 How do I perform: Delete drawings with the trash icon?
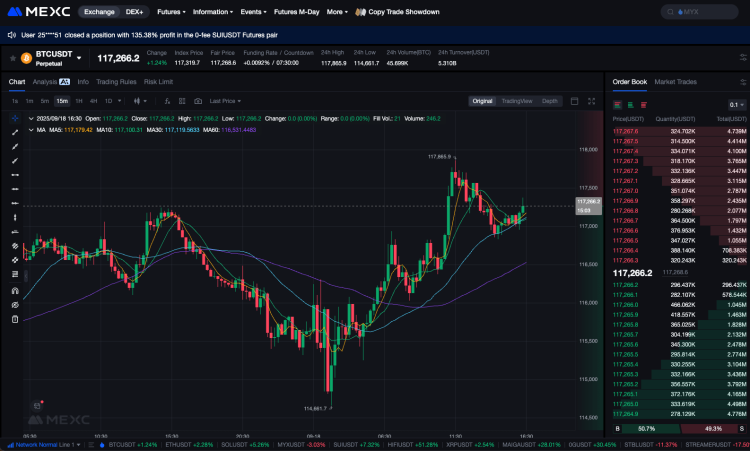tap(14, 319)
